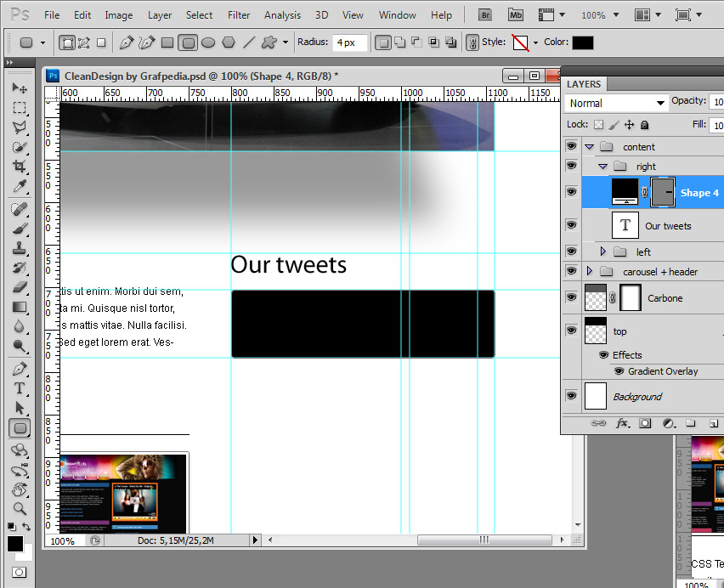Hide the Our tweets text layer
724x588 pixels.
coord(572,225)
